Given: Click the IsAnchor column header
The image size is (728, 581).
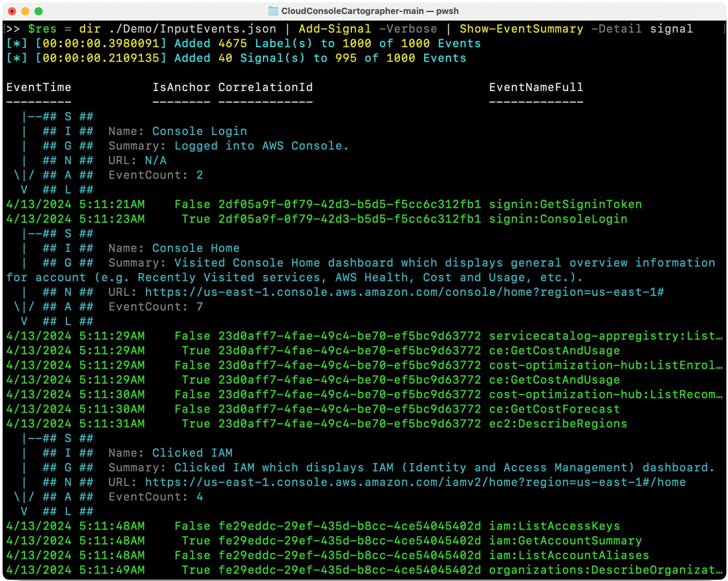Looking at the screenshot, I should coord(181,87).
